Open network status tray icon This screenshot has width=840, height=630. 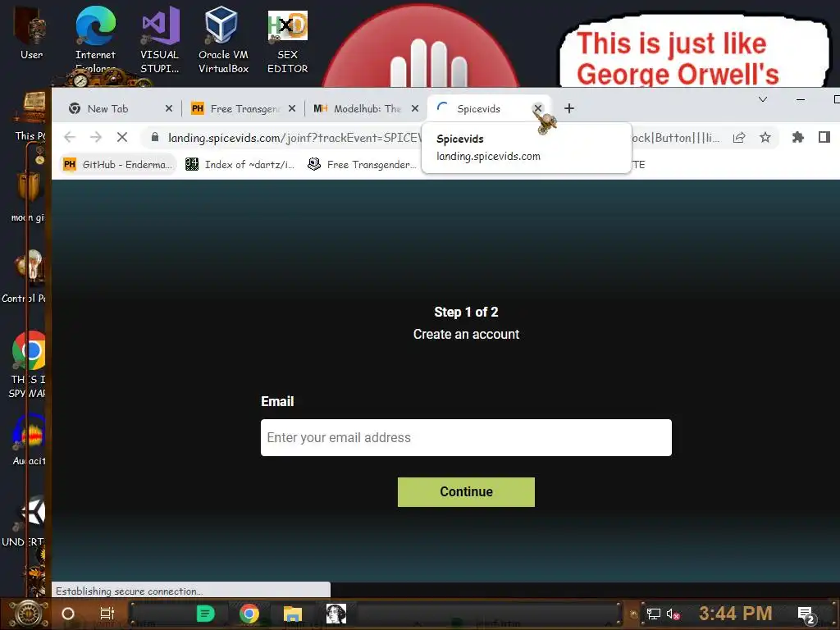(653, 614)
